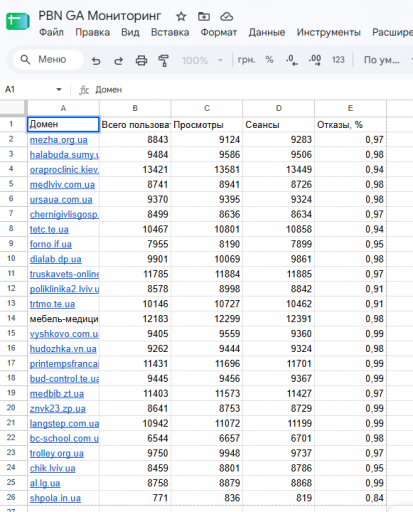This screenshot has height=512, width=413.
Task: Format the selection as percent
Action: 269,60
